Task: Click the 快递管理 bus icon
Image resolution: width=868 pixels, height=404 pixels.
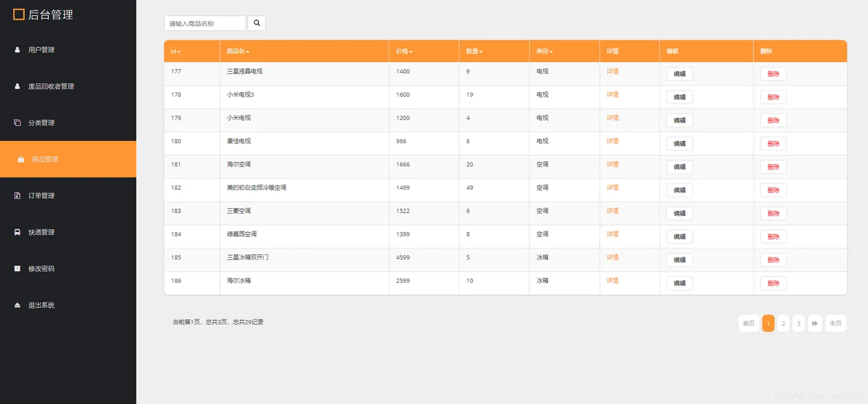Action: click(17, 232)
